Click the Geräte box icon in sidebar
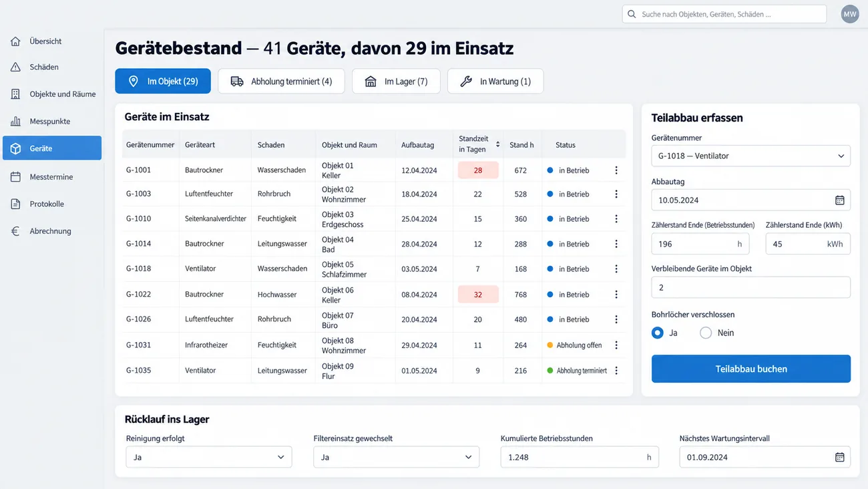The width and height of the screenshot is (868, 489). tap(15, 148)
